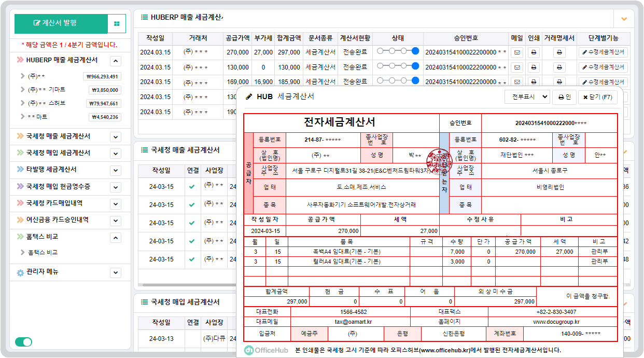Open the 홈택스 비교 sub-item
The image size is (644, 358).
pyautogui.click(x=43, y=253)
